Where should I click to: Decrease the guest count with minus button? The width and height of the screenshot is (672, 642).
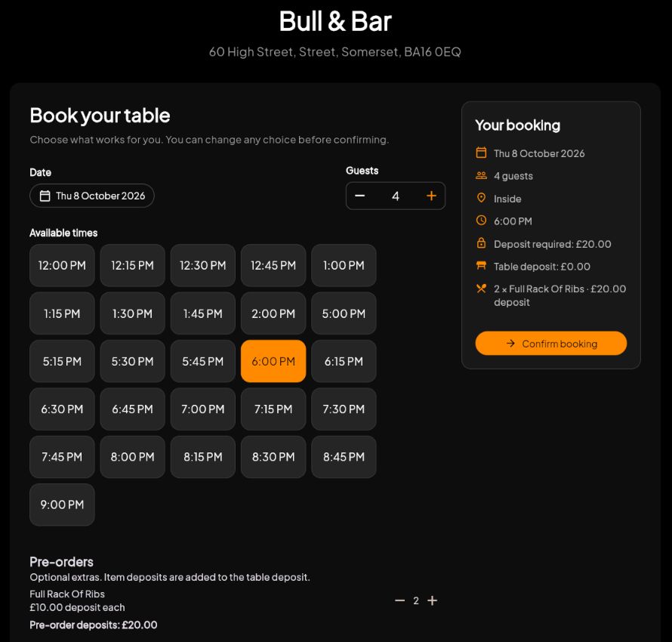pos(360,196)
